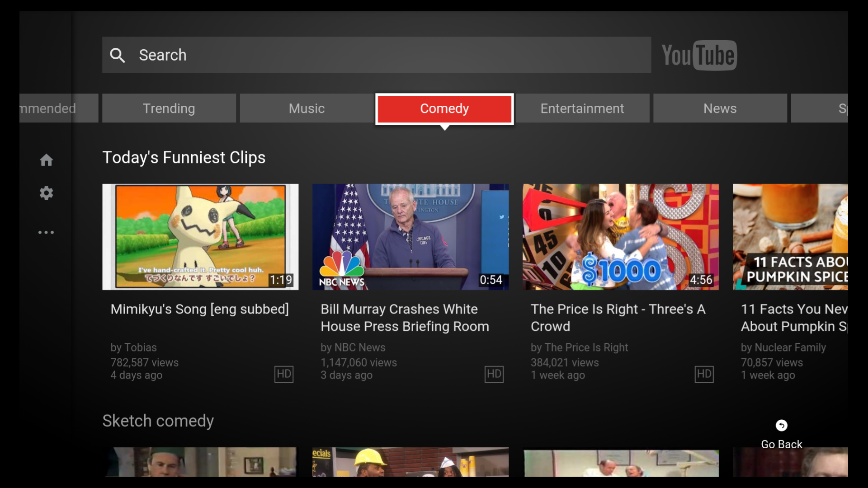
Task: Select the Entertainment category tab
Action: click(582, 108)
